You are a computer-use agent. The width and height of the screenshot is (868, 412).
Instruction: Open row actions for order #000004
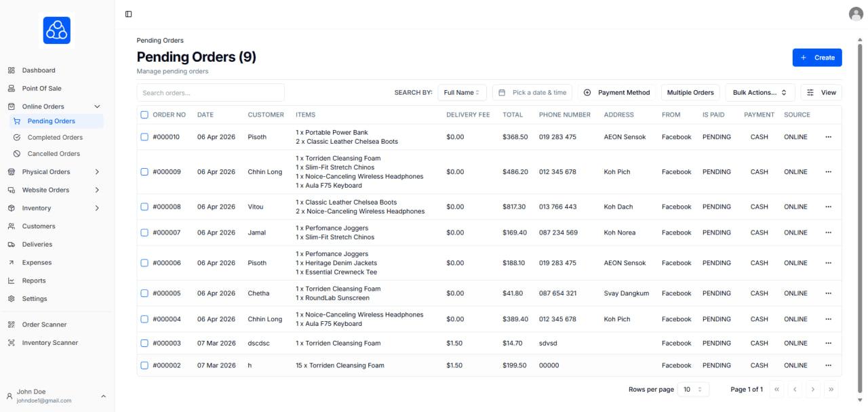[828, 319]
